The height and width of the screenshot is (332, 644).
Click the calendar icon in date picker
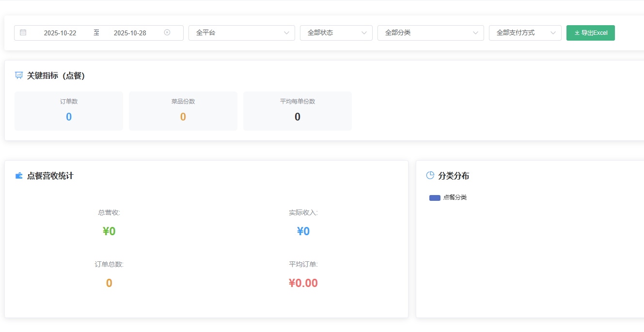pyautogui.click(x=23, y=33)
